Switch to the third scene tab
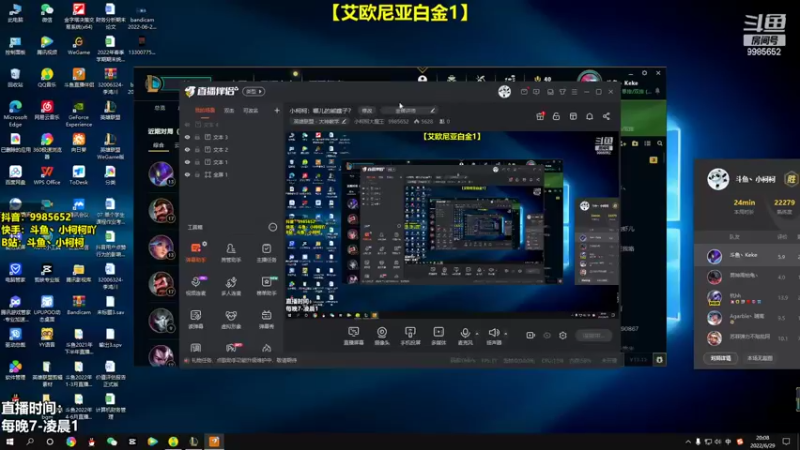The height and width of the screenshot is (450, 800). (251, 110)
